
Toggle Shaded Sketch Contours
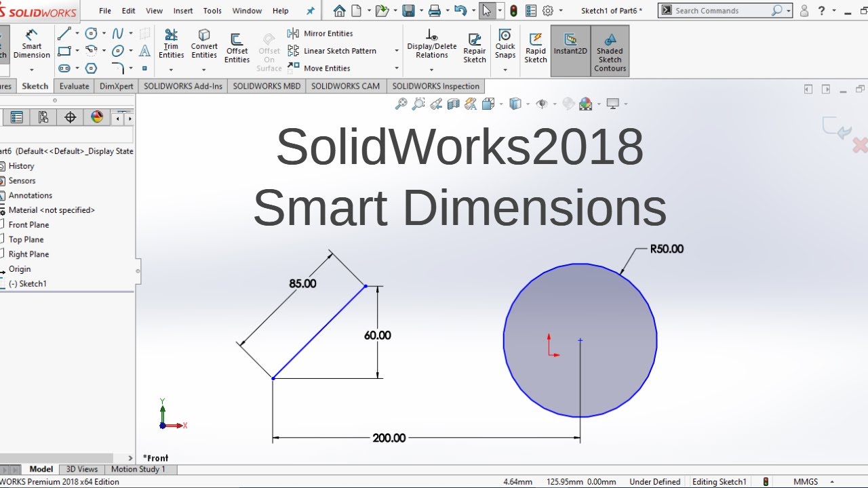(610, 51)
